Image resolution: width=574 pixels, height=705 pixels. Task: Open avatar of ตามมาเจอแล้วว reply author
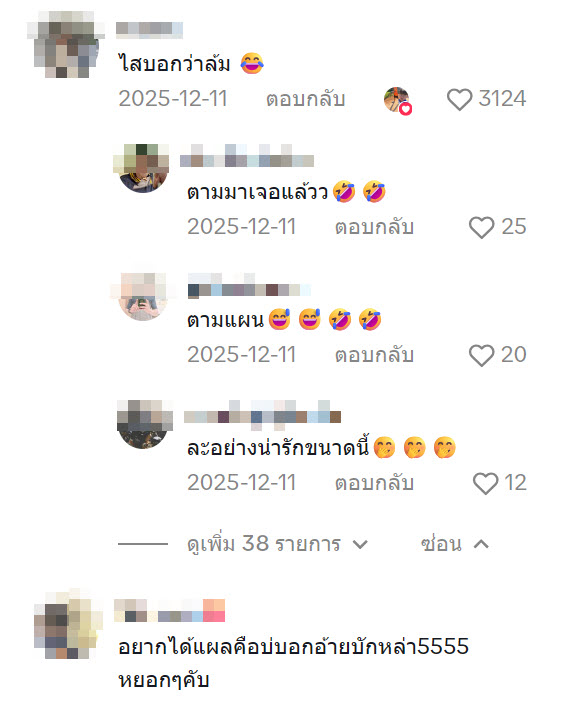[x=143, y=169]
